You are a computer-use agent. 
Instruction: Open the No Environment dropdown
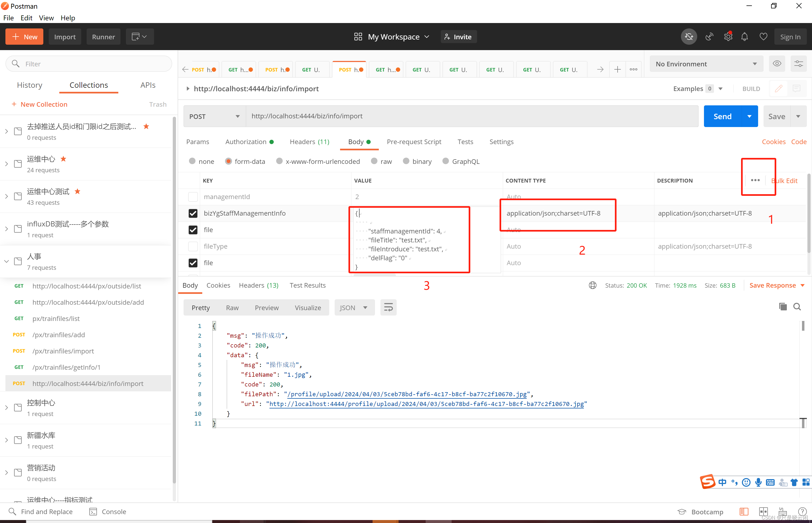tap(706, 64)
